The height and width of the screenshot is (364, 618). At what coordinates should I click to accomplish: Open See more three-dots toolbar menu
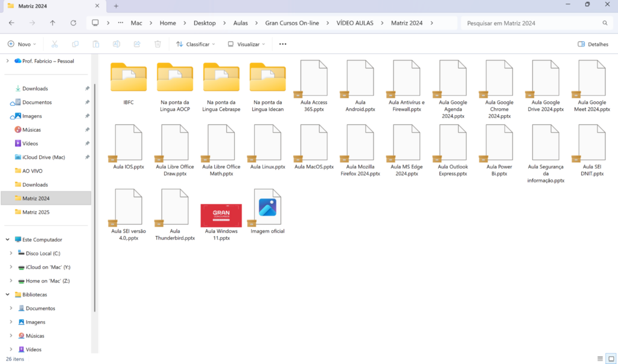282,44
